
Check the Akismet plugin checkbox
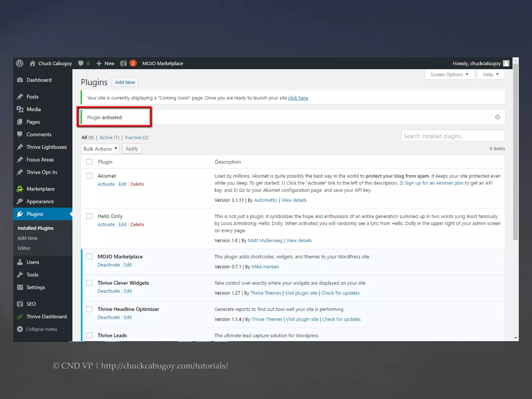click(89, 176)
